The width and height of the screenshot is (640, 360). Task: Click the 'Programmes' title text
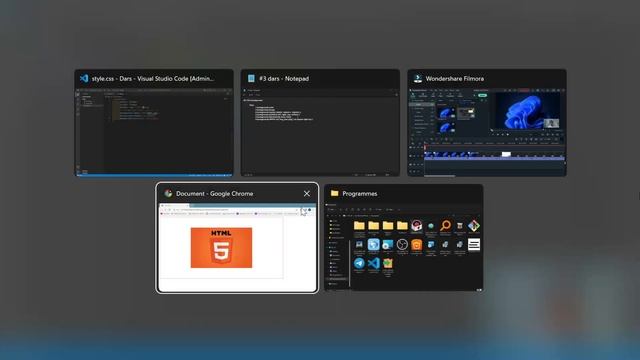click(360, 193)
